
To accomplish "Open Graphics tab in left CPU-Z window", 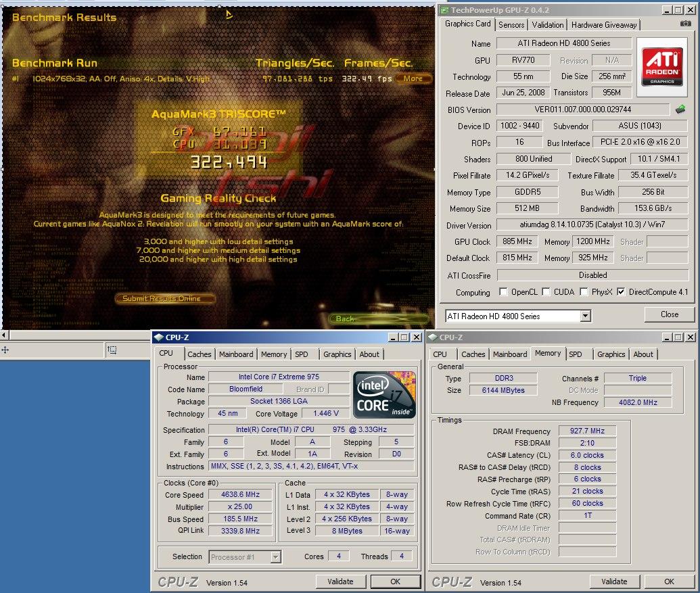I will (337, 354).
